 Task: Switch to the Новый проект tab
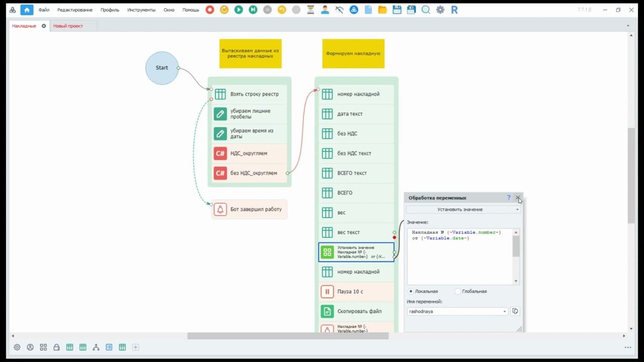pyautogui.click(x=68, y=26)
